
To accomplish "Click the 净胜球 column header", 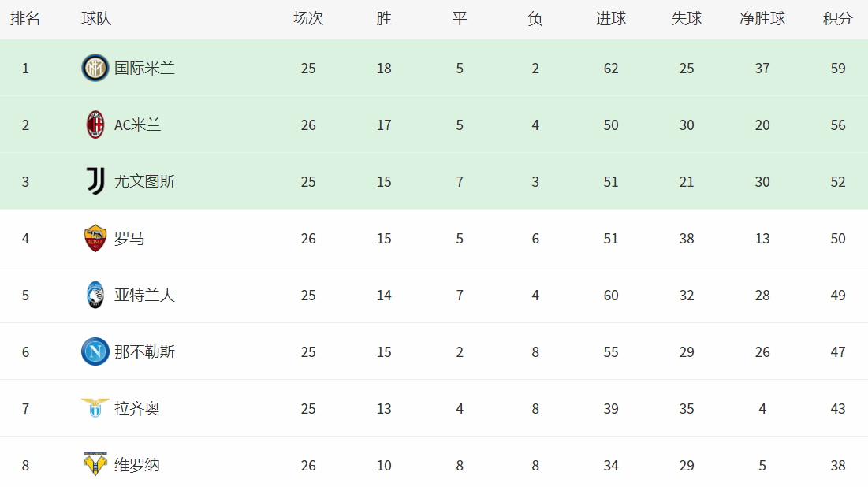I will pyautogui.click(x=762, y=18).
